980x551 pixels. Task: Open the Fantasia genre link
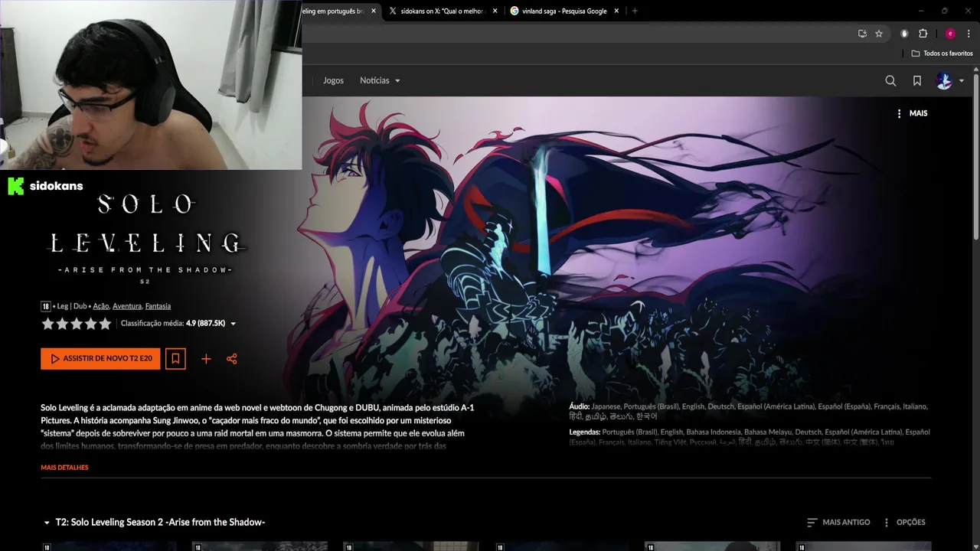point(158,306)
